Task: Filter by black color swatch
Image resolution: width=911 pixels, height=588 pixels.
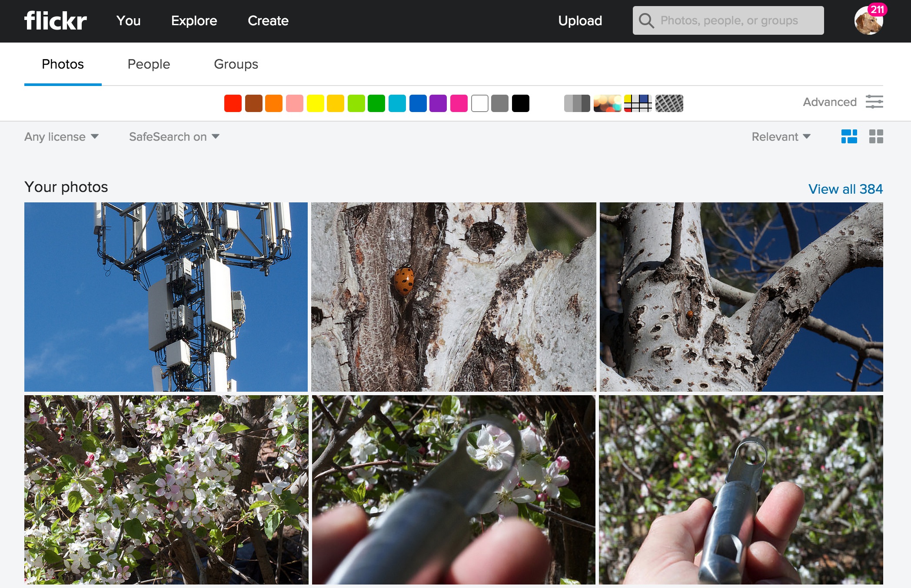Action: coord(521,103)
